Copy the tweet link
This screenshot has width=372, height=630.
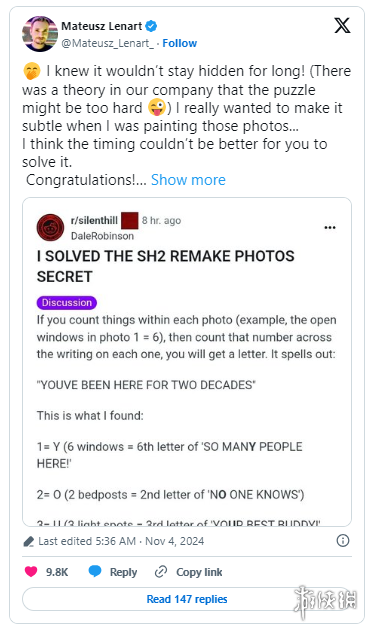coord(188,572)
